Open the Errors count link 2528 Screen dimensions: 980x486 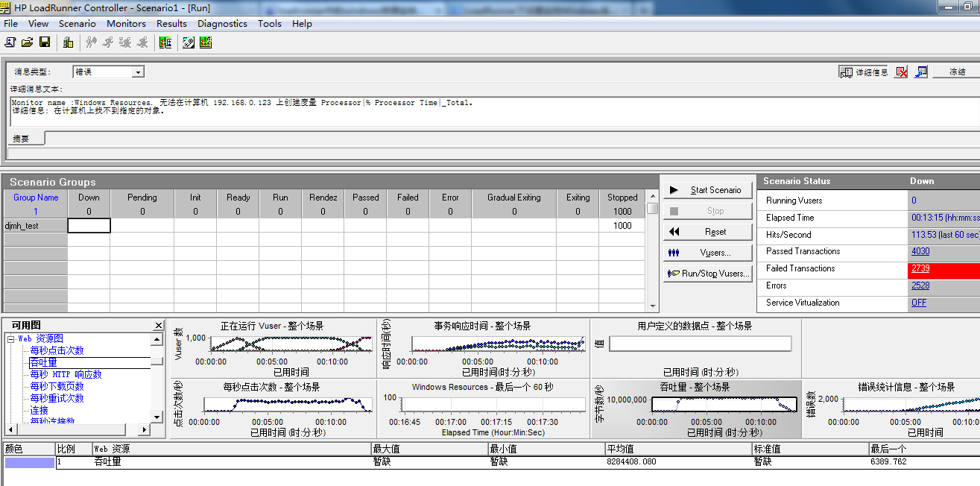coord(920,285)
